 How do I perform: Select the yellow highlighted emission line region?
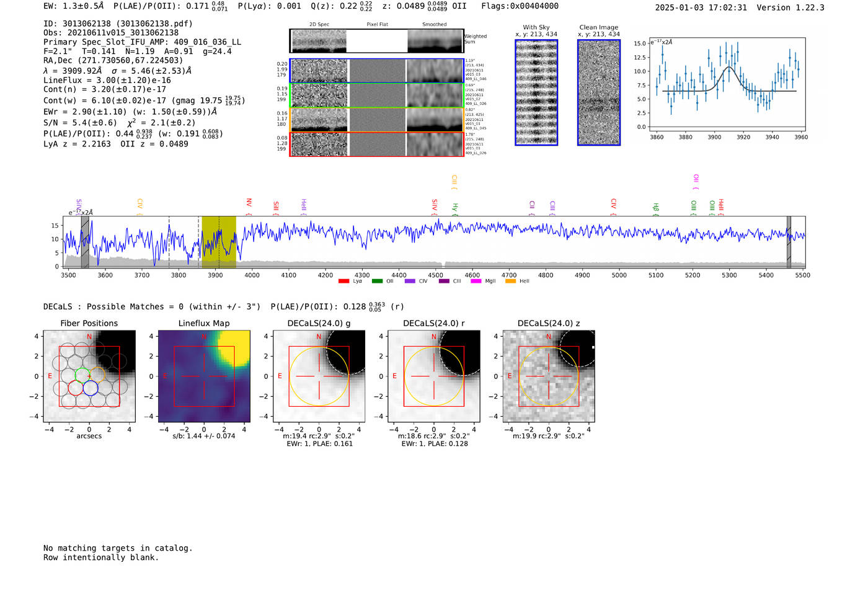click(x=219, y=242)
